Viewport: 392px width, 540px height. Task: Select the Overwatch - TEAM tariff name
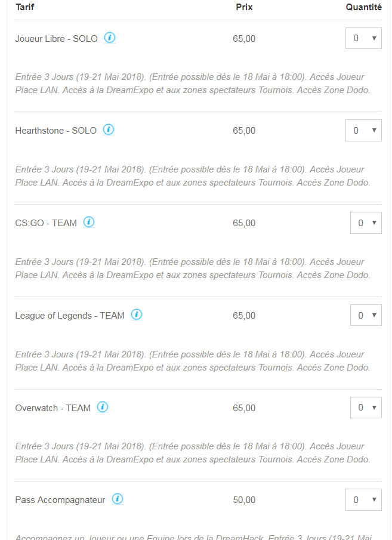coord(53,408)
